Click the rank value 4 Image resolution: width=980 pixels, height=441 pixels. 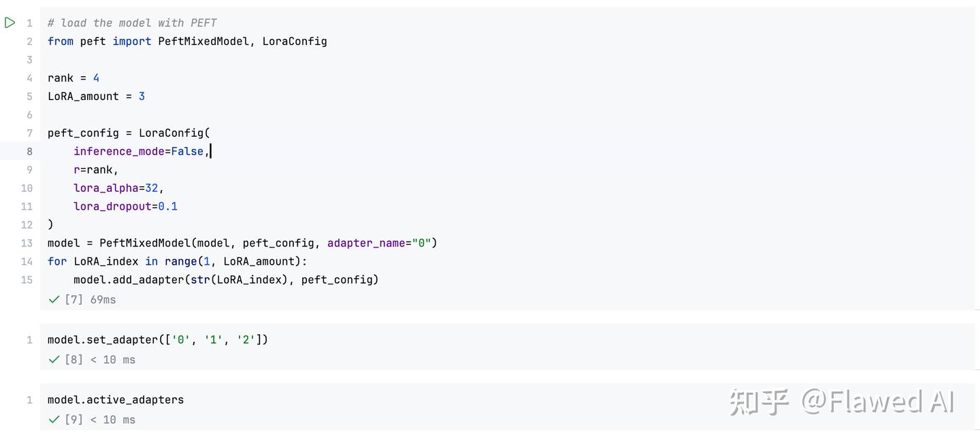[x=96, y=78]
